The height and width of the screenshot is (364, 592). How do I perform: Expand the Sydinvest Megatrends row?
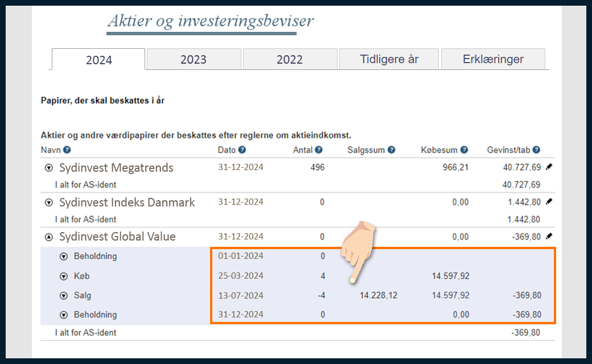point(49,168)
